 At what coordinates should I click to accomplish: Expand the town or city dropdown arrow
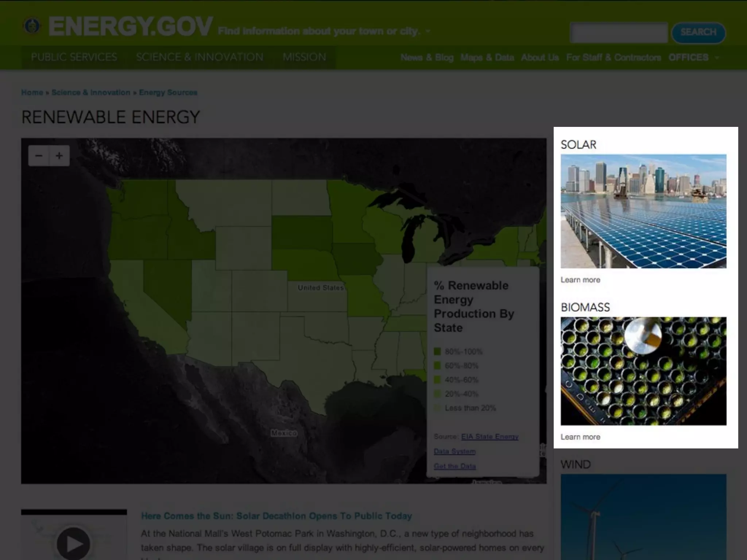(x=428, y=31)
